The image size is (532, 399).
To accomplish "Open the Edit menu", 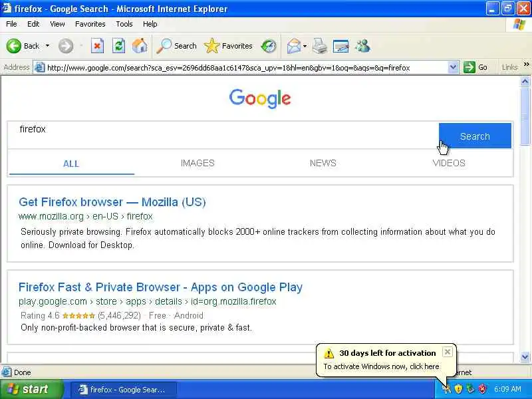I will click(33, 24).
